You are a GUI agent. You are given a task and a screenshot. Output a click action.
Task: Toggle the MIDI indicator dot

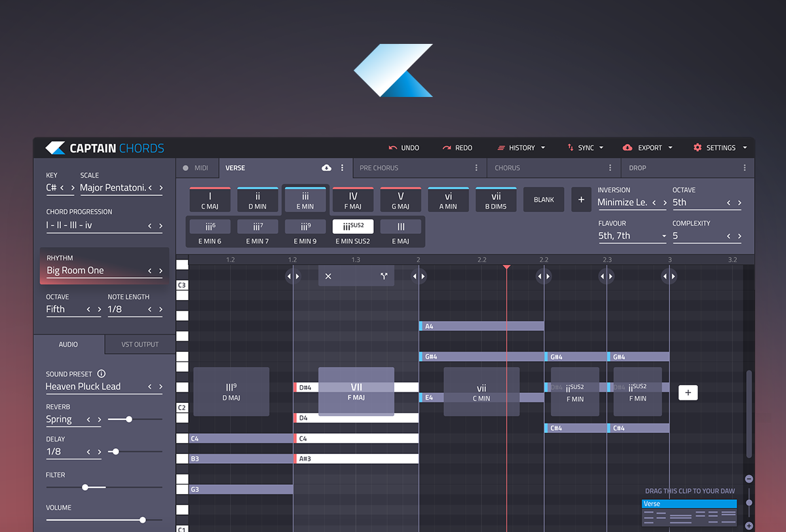[x=186, y=168]
